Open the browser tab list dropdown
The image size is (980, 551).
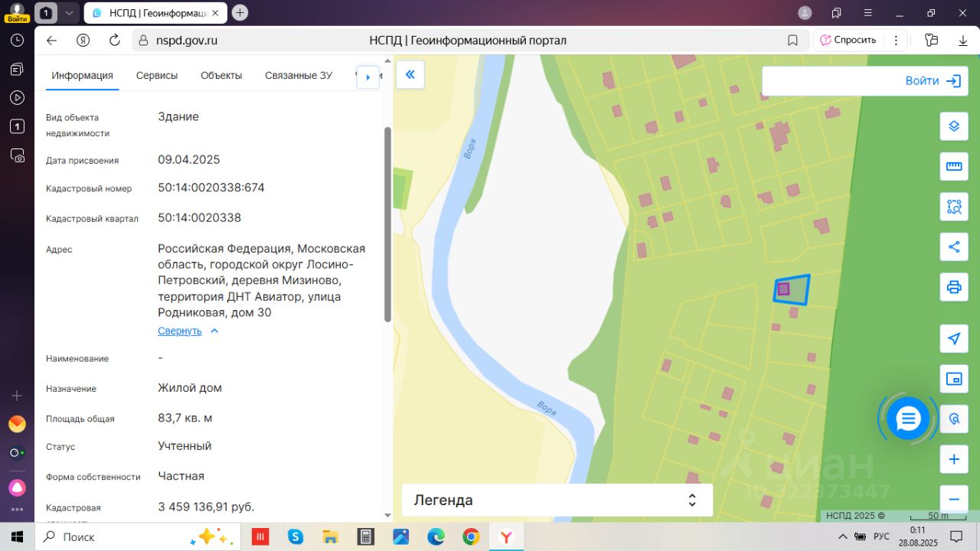point(69,12)
